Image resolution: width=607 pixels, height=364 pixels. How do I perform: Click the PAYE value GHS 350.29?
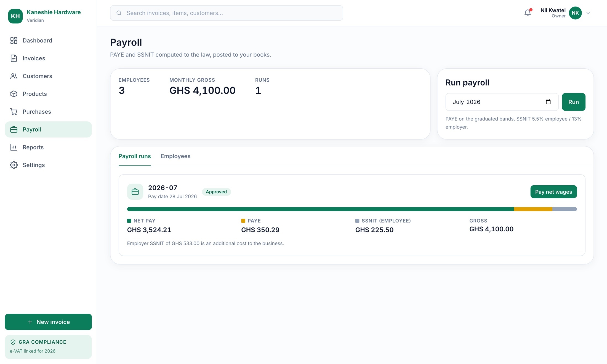coord(260,230)
